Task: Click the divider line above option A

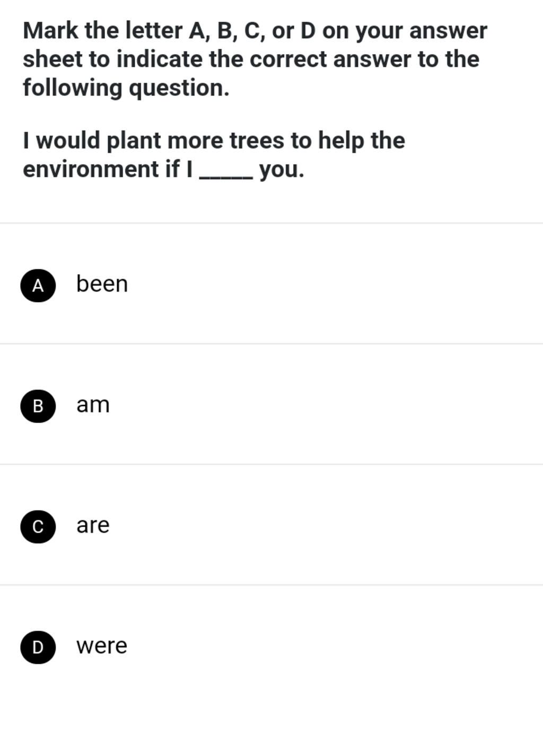Action: point(271,223)
